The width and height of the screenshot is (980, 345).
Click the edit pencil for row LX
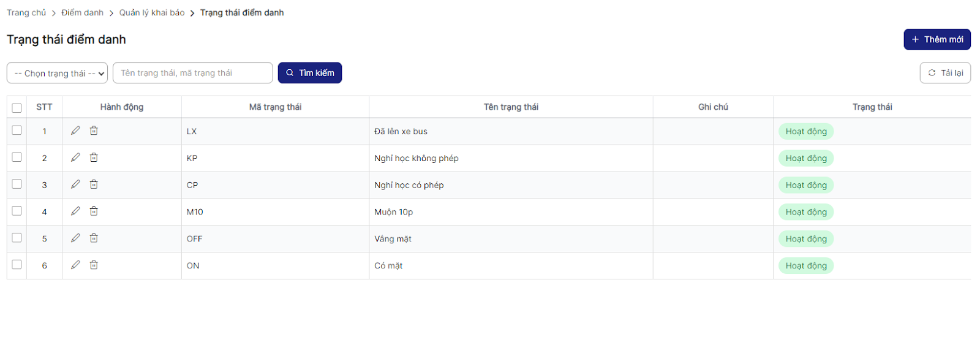(75, 131)
